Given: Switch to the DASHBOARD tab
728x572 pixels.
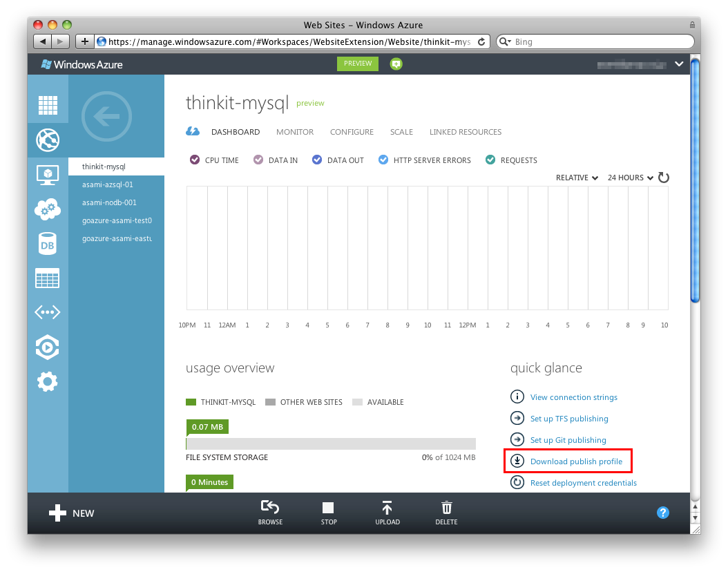Looking at the screenshot, I should pos(236,132).
